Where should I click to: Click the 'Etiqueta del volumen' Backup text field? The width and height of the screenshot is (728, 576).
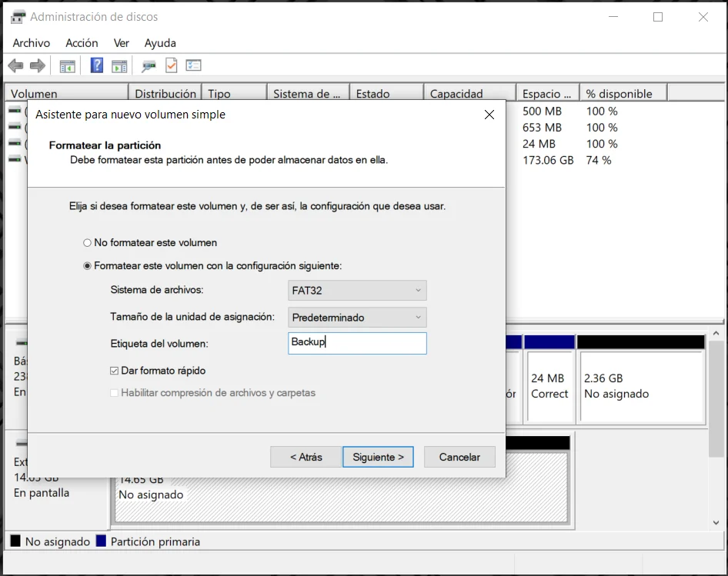[x=357, y=344]
